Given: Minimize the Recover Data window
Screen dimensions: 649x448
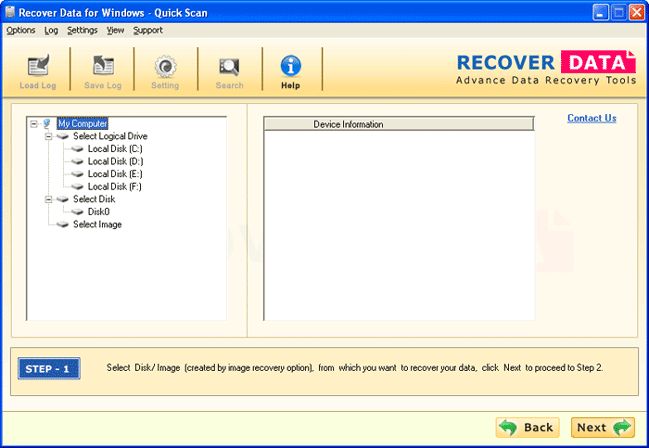Looking at the screenshot, I should pos(601,12).
